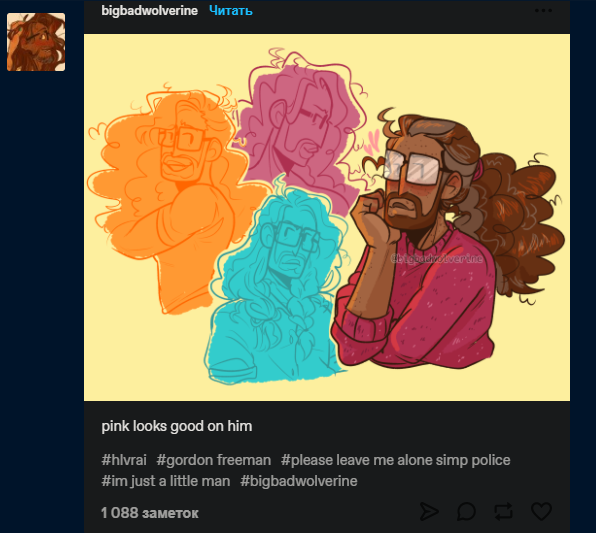Open the #please leave me alone simp police tag
The width and height of the screenshot is (596, 533).
coord(396,460)
